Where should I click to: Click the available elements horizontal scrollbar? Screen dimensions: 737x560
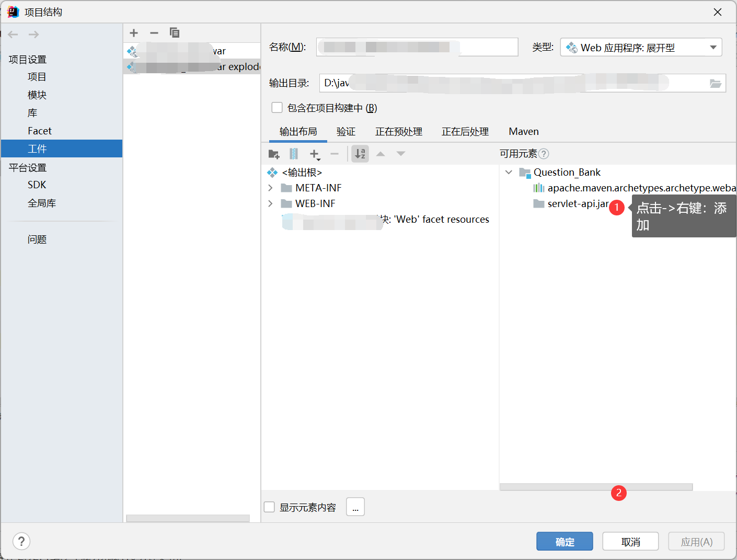(596, 487)
